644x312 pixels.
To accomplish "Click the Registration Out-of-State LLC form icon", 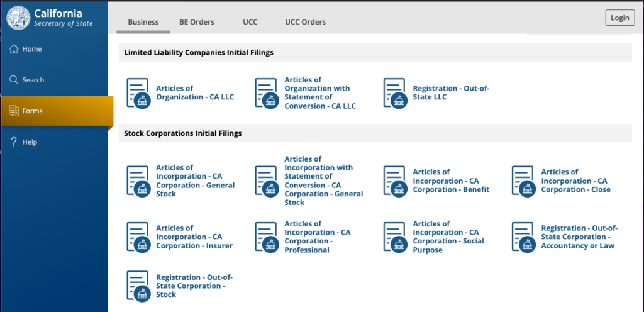I will click(394, 93).
